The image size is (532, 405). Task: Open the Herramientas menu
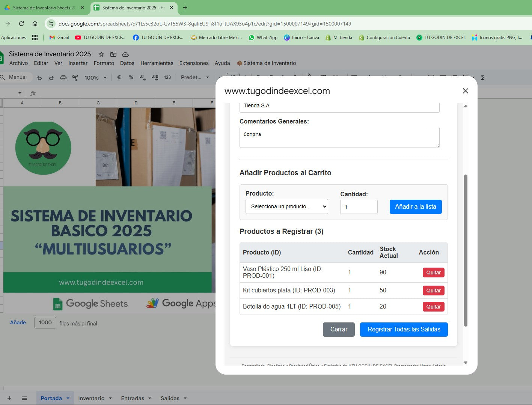tap(157, 63)
